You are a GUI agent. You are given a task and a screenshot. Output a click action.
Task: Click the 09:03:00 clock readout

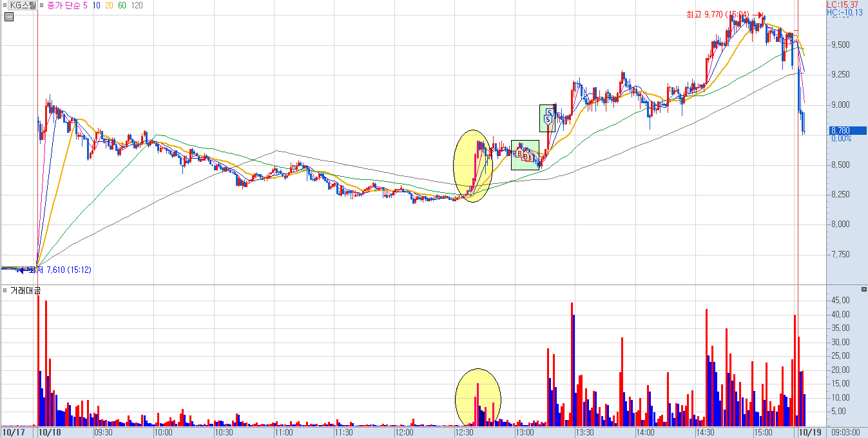(x=845, y=432)
